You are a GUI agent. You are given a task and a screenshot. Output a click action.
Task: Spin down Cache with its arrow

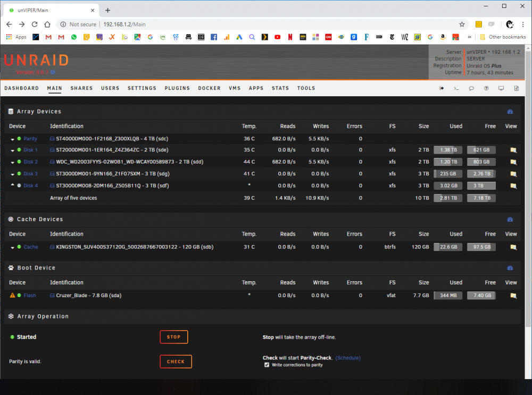(13, 248)
